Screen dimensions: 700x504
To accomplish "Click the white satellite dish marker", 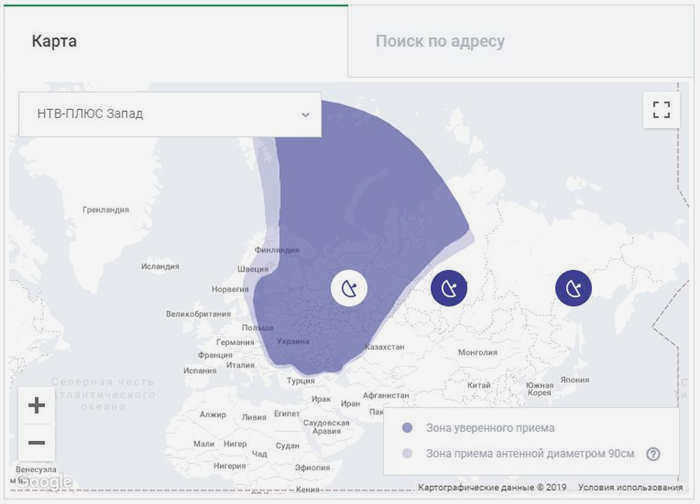I will (349, 288).
